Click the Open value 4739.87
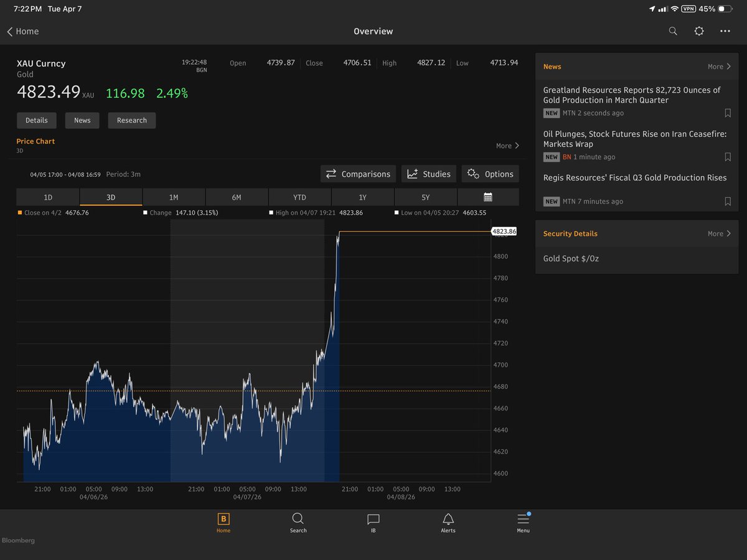 pos(281,63)
